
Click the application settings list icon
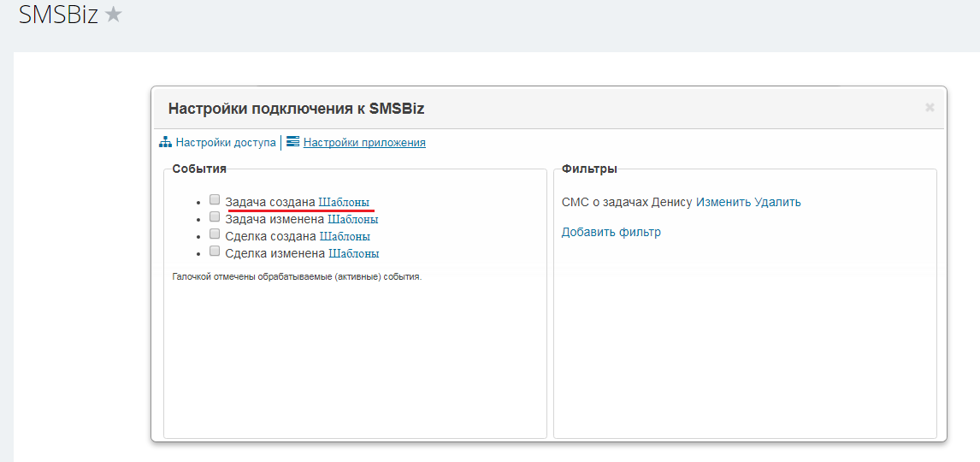pos(292,142)
